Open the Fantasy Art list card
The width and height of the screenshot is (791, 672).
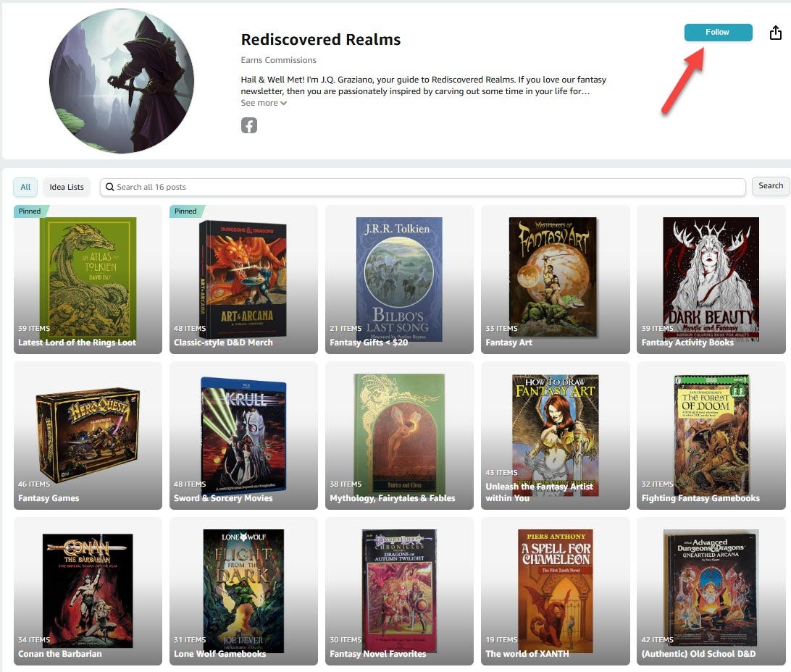[x=556, y=280]
